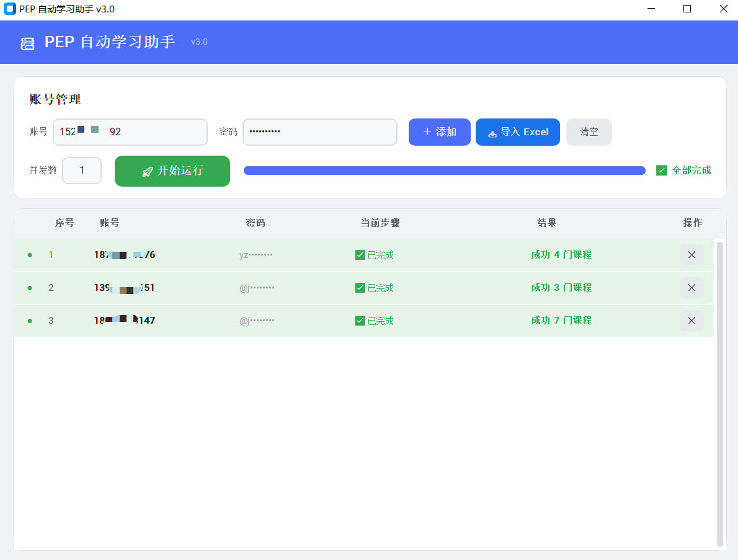Delete account row 2 using X icon
The height and width of the screenshot is (560, 738).
coord(691,288)
